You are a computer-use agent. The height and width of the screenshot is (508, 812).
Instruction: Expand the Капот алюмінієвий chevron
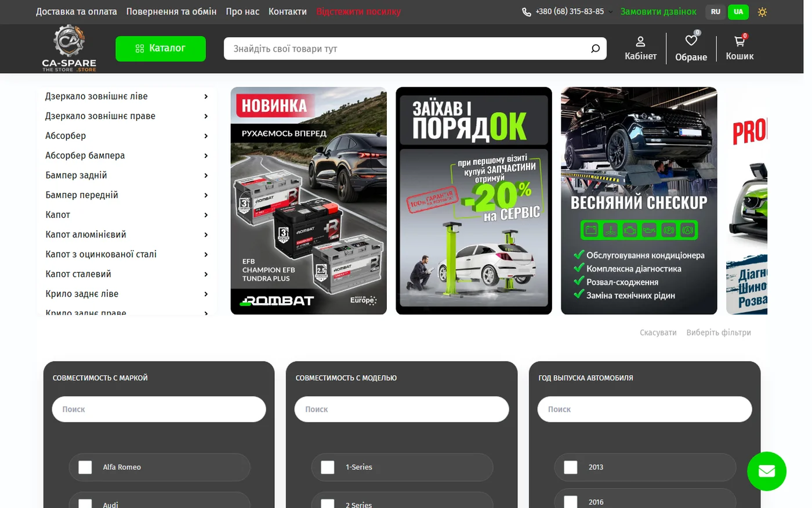click(206, 235)
